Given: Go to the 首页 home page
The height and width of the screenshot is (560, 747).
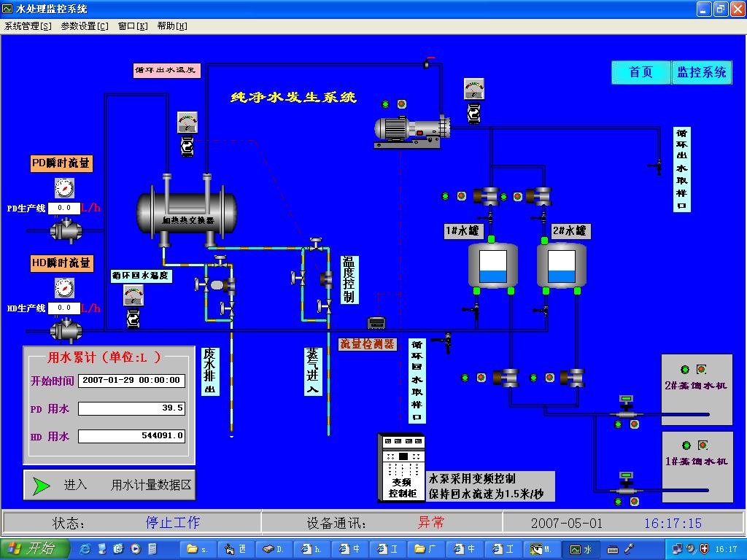Looking at the screenshot, I should click(641, 72).
